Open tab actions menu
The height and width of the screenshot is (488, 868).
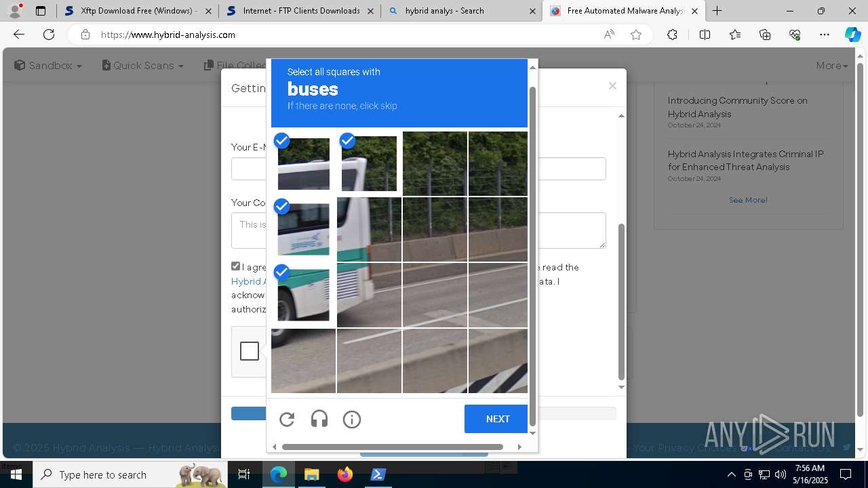pos(41,11)
